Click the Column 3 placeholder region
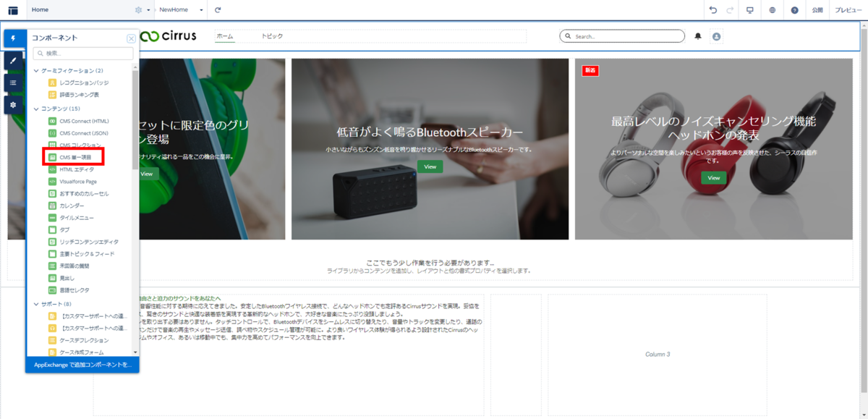The height and width of the screenshot is (419, 868). [658, 354]
